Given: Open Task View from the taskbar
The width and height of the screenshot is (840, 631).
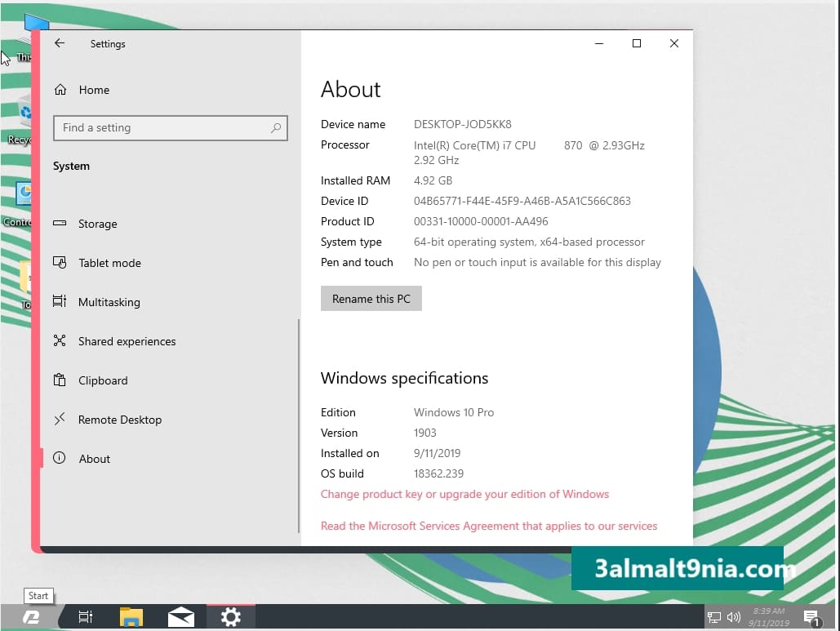Looking at the screenshot, I should pos(85,617).
